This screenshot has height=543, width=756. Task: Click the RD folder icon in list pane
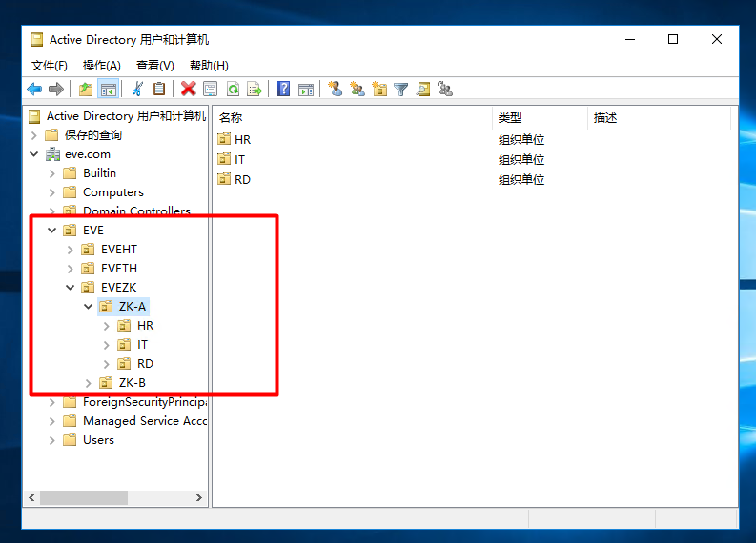224,179
